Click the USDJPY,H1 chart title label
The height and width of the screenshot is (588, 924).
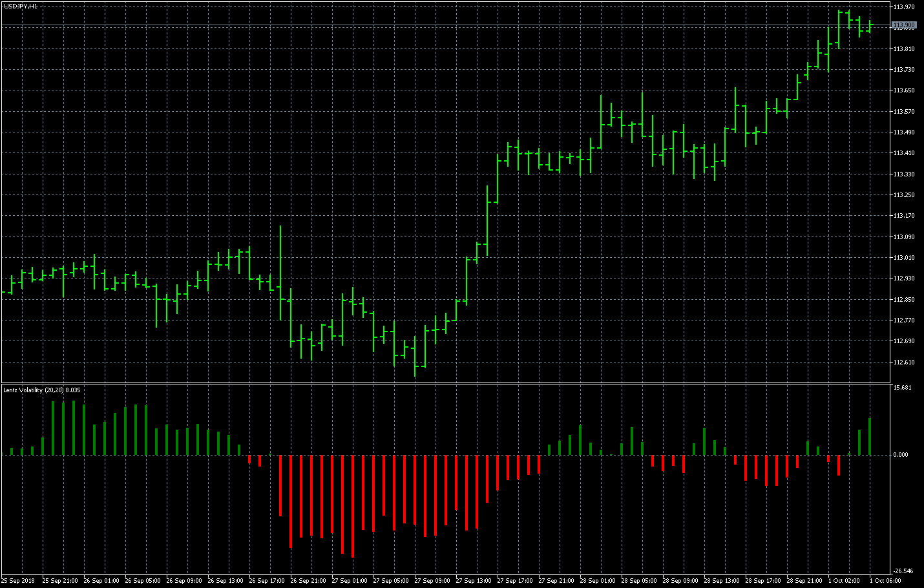tap(21, 6)
